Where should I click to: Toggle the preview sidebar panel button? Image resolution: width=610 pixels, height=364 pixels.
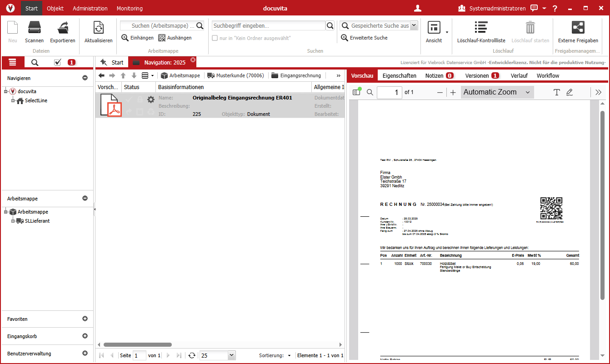[x=356, y=92]
